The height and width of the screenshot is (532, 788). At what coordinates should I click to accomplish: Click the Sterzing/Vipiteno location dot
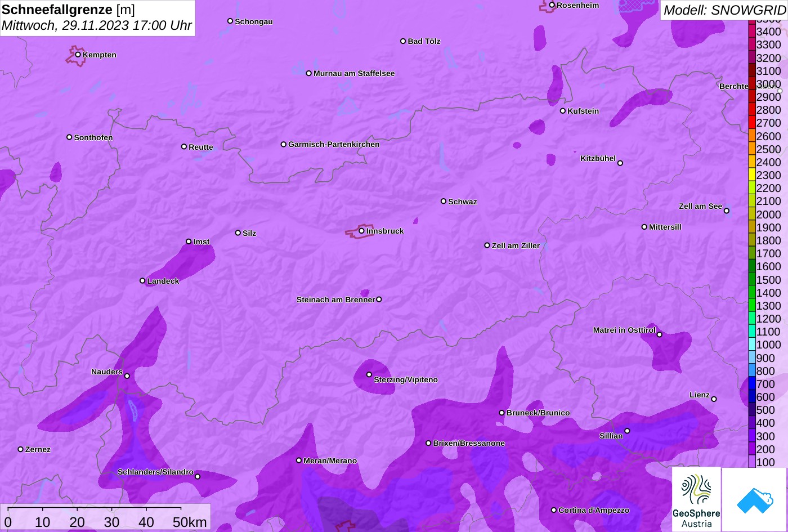coord(369,374)
